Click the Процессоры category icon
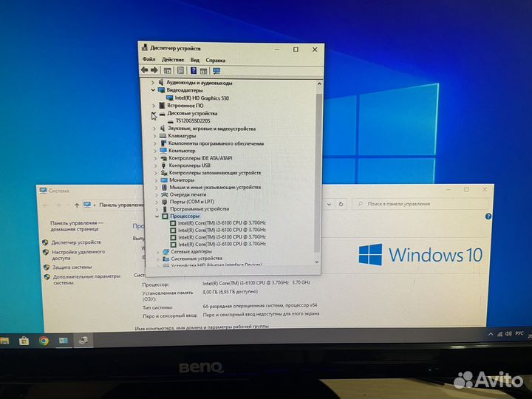532x399 pixels. [165, 216]
